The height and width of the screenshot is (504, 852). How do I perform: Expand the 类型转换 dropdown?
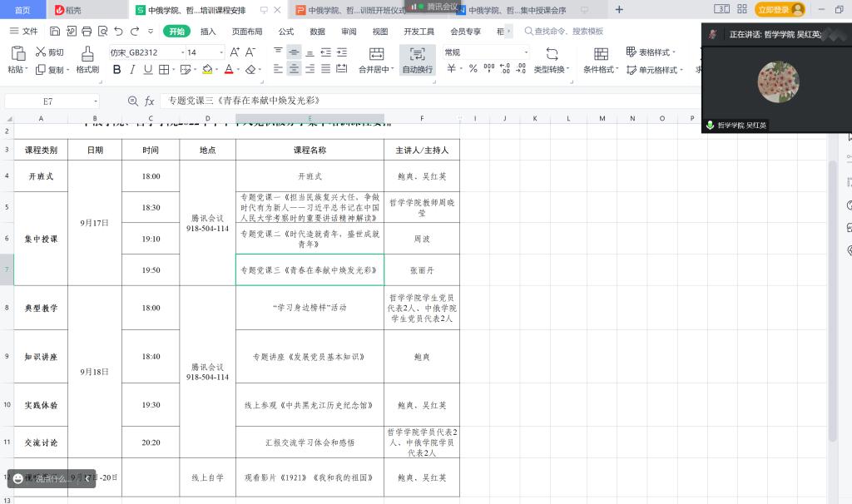(x=567, y=70)
